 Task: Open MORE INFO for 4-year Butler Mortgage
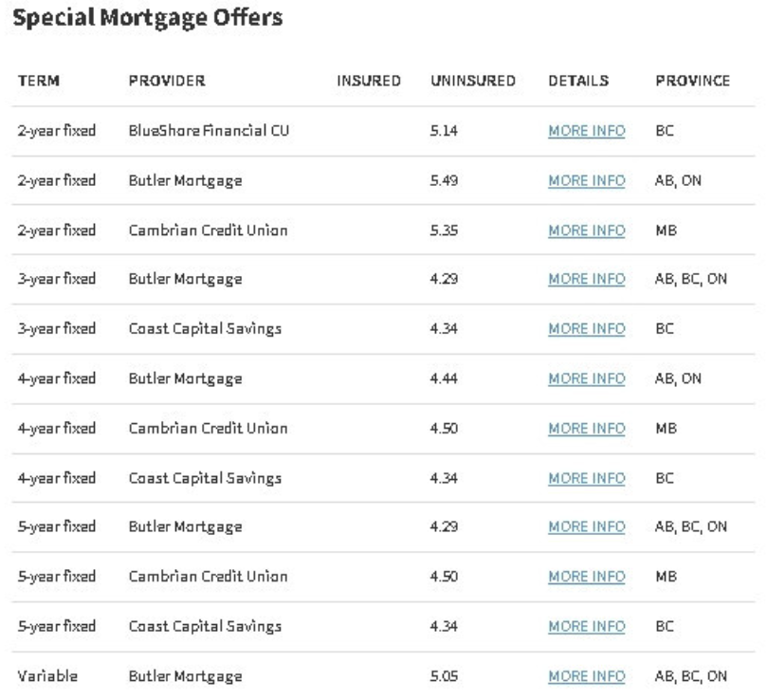587,378
